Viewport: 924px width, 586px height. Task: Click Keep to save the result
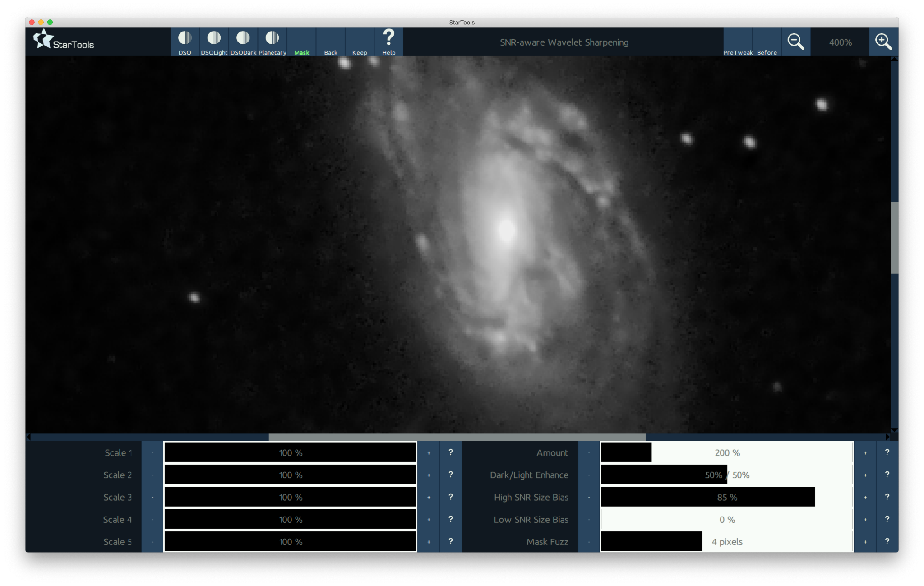point(360,42)
